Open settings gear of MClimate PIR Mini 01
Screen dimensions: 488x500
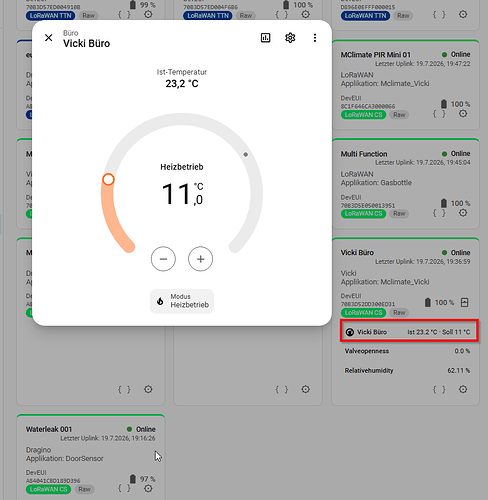463,113
